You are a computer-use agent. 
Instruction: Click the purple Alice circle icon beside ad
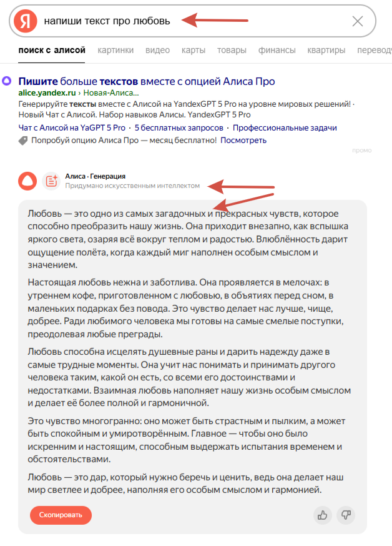pyautogui.click(x=7, y=81)
